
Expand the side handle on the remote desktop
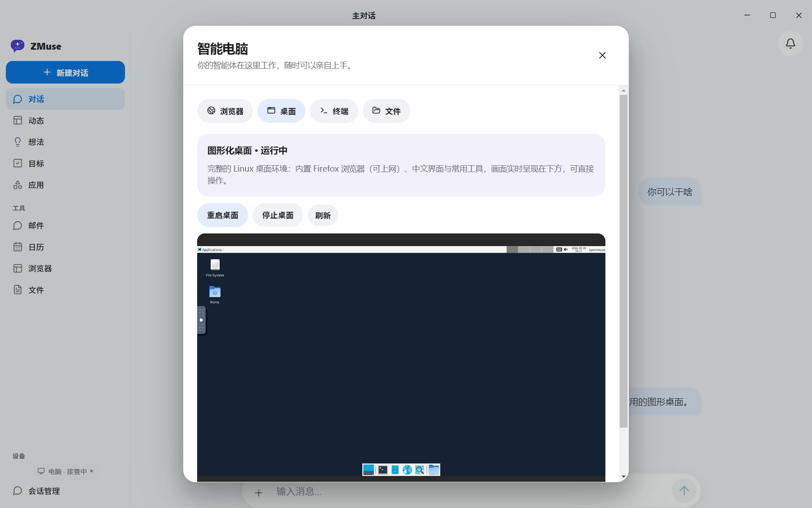pos(201,320)
